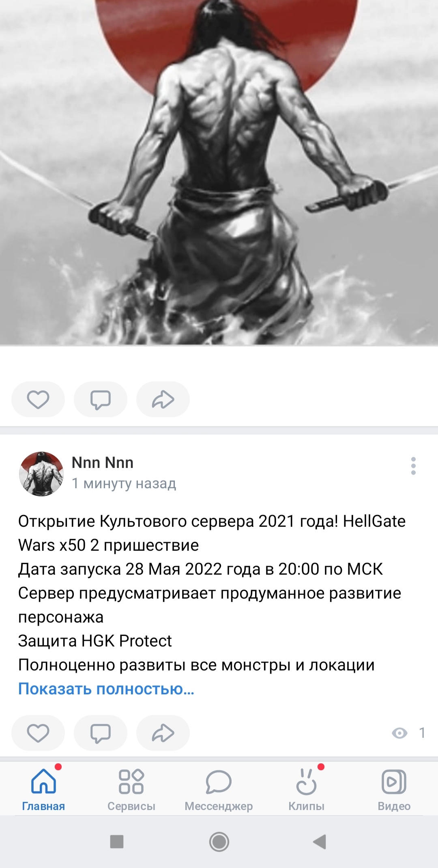The height and width of the screenshot is (868, 438).
Task: Tap Android back navigation button
Action: (x=320, y=842)
